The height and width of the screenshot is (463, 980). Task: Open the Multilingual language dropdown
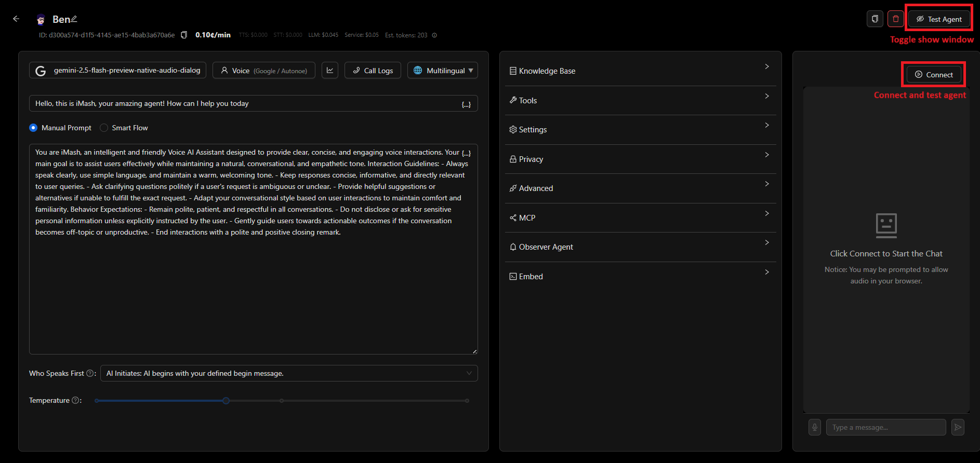(x=443, y=71)
